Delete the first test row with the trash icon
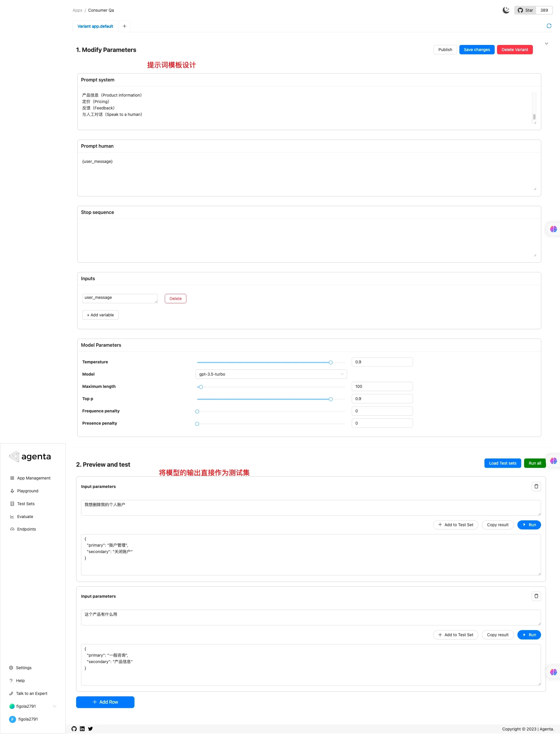Viewport: 560px width, 734px height. click(536, 486)
